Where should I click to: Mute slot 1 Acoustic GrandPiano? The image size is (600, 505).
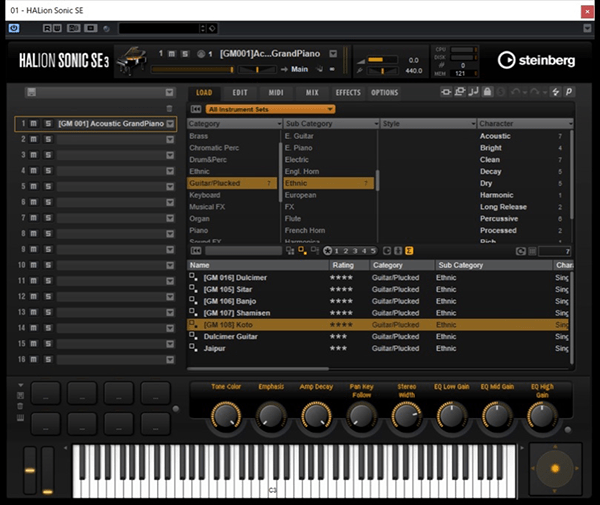(x=34, y=124)
